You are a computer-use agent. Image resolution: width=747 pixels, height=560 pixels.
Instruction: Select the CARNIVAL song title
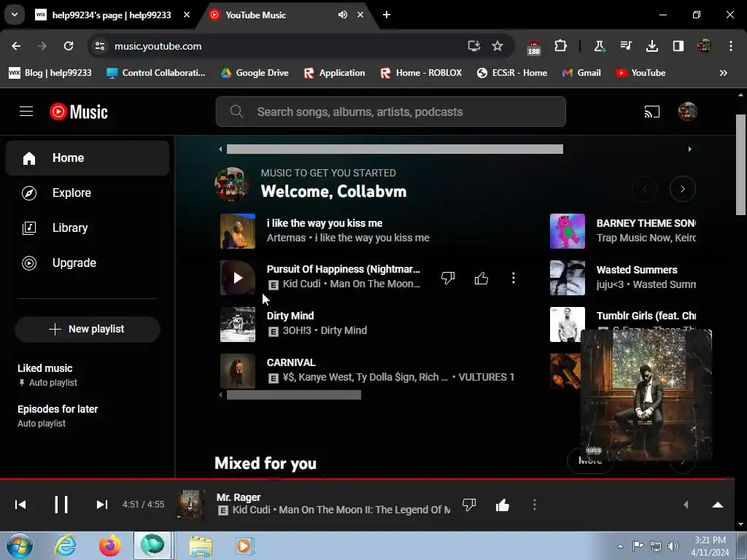click(290, 362)
